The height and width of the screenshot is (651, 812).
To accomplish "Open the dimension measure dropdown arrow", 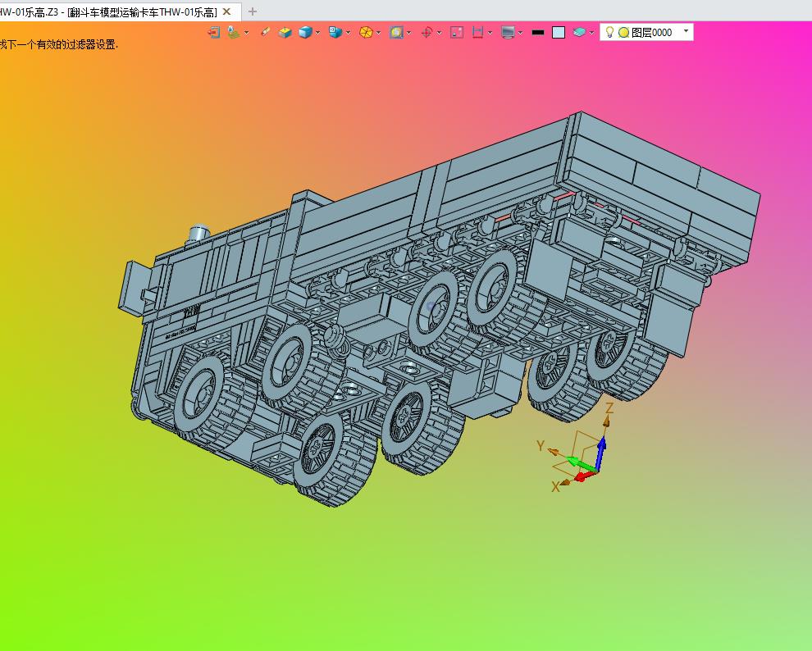I will click(x=490, y=33).
